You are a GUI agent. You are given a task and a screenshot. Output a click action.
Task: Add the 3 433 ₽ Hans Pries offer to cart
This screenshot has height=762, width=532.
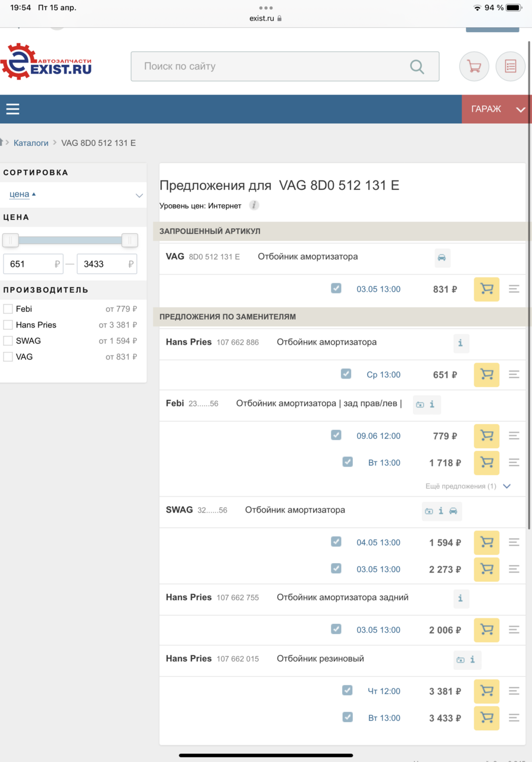point(487,718)
